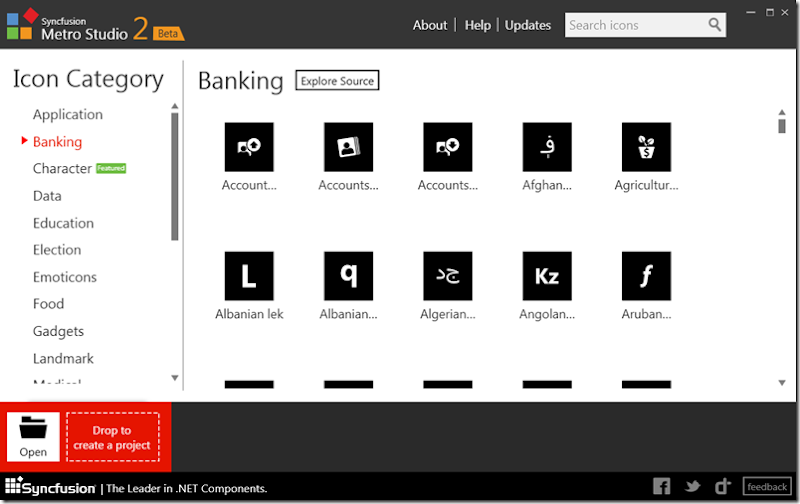Image resolution: width=800 pixels, height=504 pixels.
Task: Select the Application category
Action: pos(68,114)
